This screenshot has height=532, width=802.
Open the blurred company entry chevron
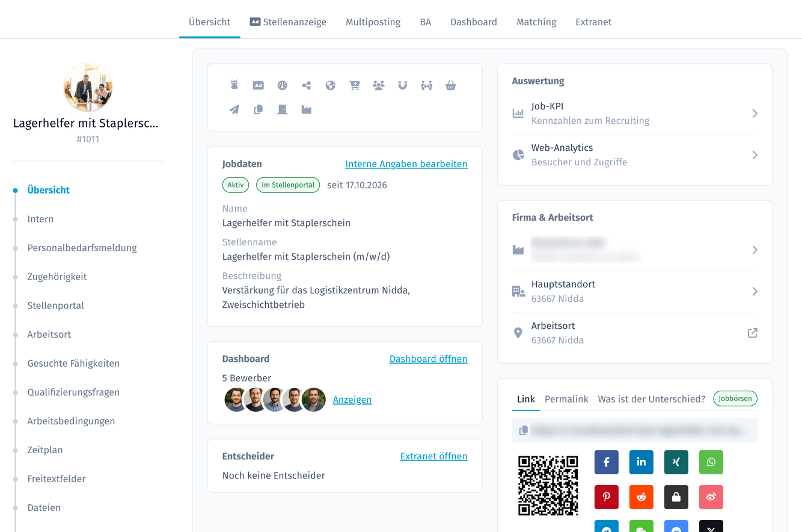click(755, 250)
